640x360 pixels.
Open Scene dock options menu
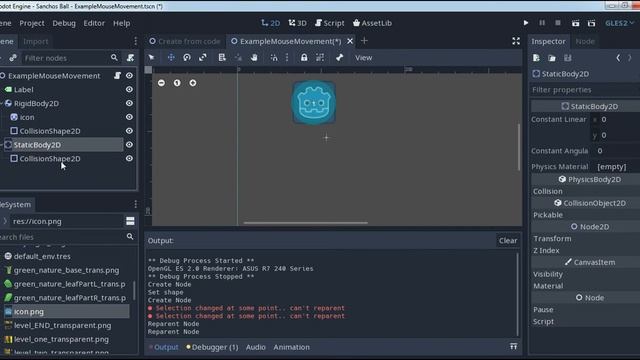coord(136,41)
